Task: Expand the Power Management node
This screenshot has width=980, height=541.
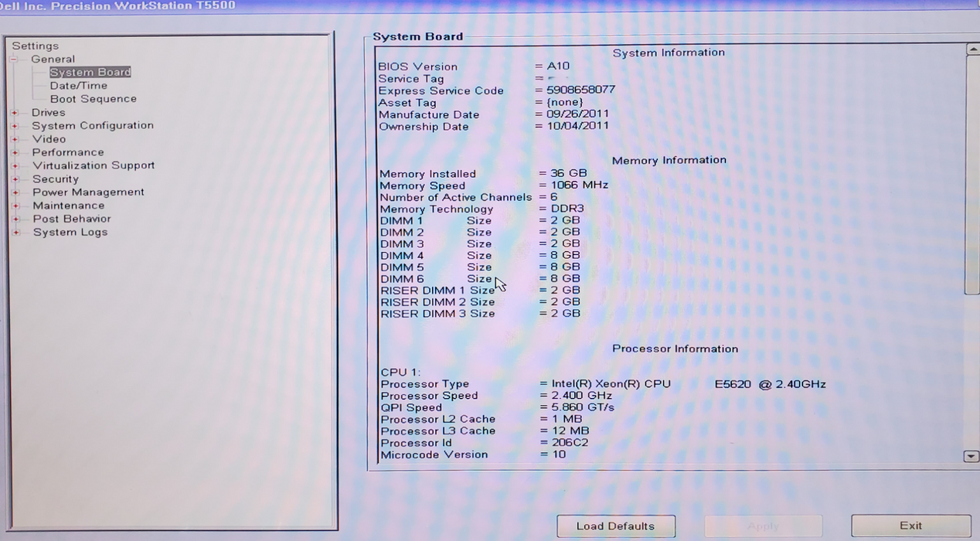Action: [14, 192]
